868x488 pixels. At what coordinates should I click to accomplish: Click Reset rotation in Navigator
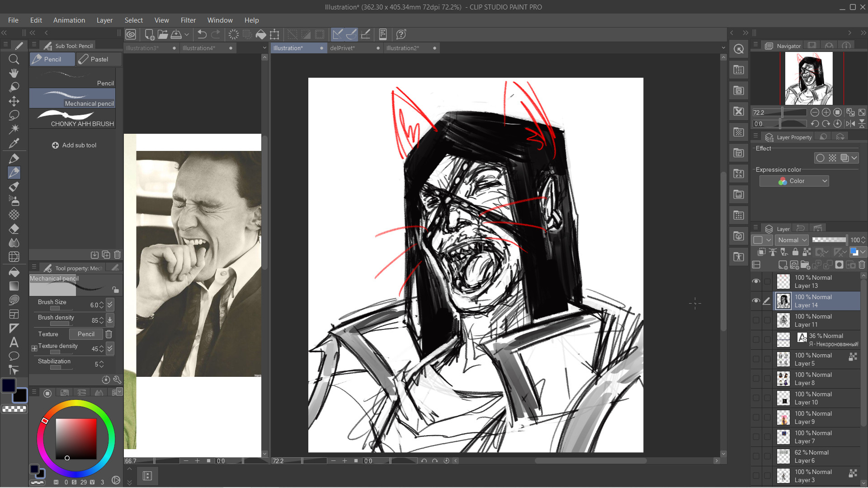[837, 123]
